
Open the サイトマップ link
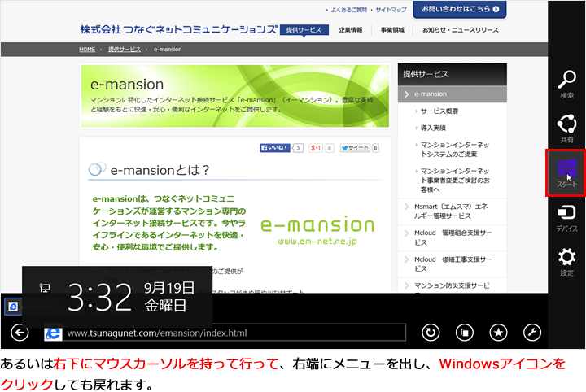pos(391,10)
